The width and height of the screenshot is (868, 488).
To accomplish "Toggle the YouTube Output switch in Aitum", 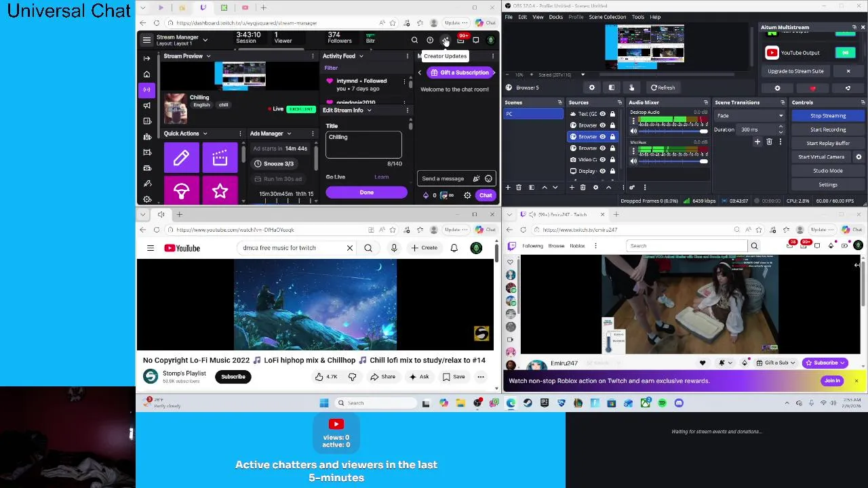I will [846, 52].
